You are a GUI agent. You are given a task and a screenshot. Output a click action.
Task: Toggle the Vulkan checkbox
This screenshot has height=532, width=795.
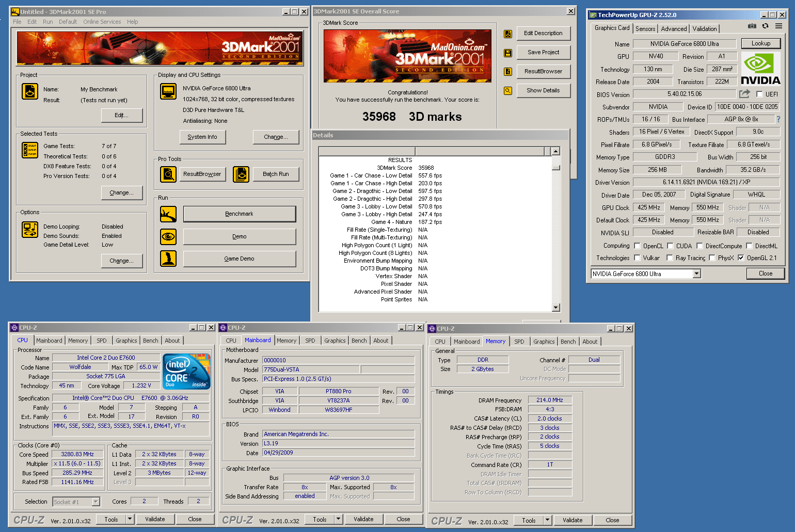click(637, 258)
